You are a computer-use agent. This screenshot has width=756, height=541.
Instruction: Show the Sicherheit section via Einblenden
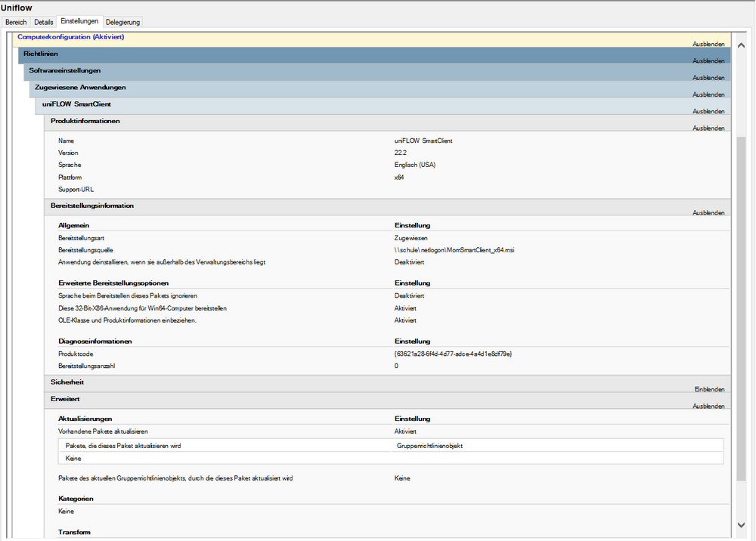pyautogui.click(x=709, y=389)
